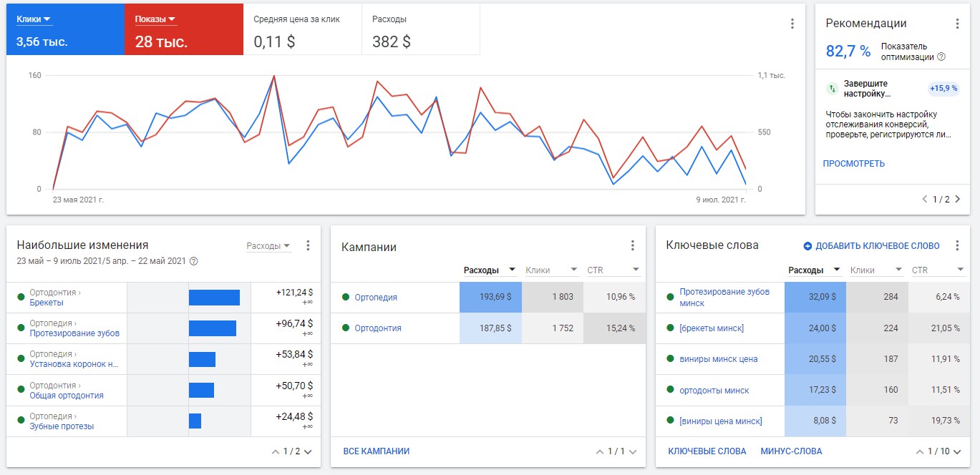Go to next recommendation page arrow
The image size is (980, 475).
click(x=957, y=199)
